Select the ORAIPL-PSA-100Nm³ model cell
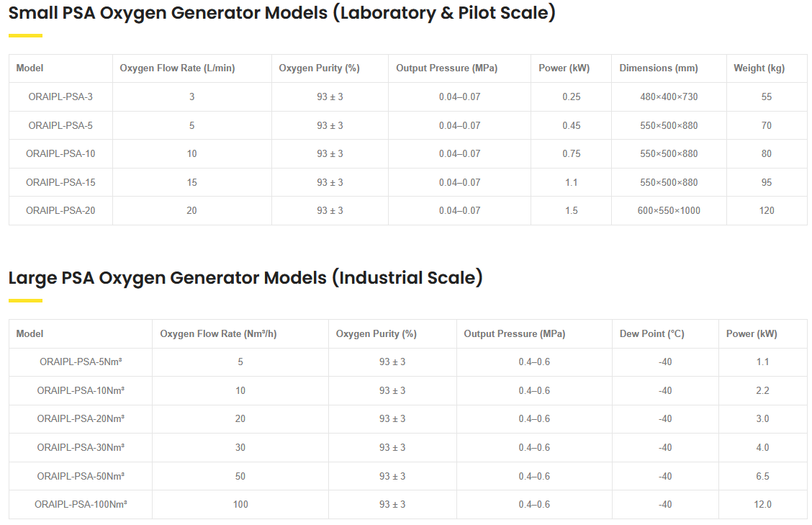This screenshot has height=525, width=812. (81, 504)
